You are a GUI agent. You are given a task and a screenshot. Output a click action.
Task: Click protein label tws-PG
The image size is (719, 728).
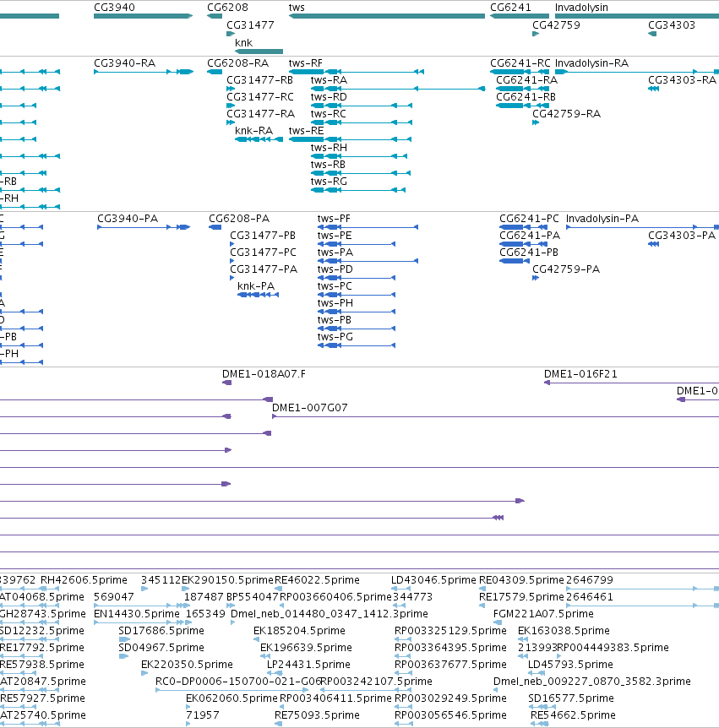coord(335,337)
